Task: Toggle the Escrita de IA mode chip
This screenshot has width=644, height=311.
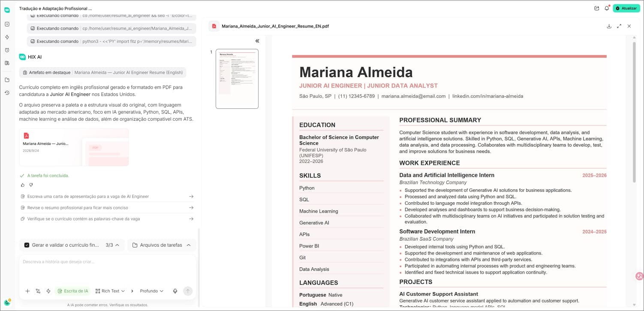Action: tap(72, 291)
